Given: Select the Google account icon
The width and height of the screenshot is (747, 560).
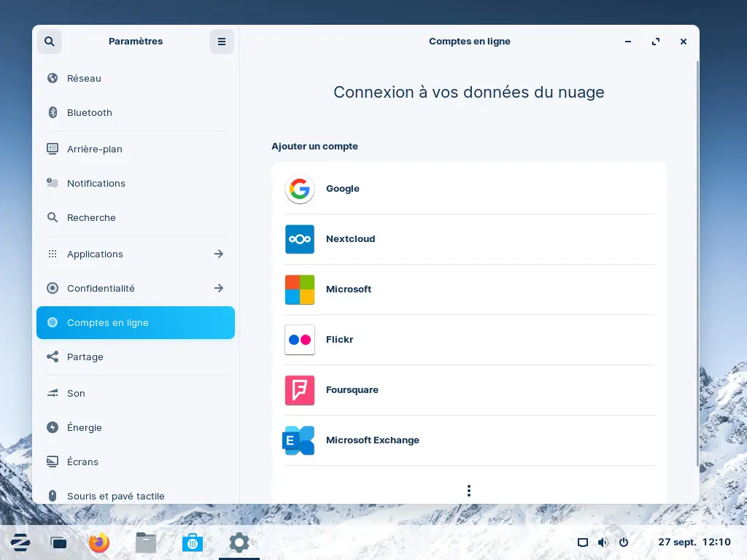Looking at the screenshot, I should coord(300,189).
